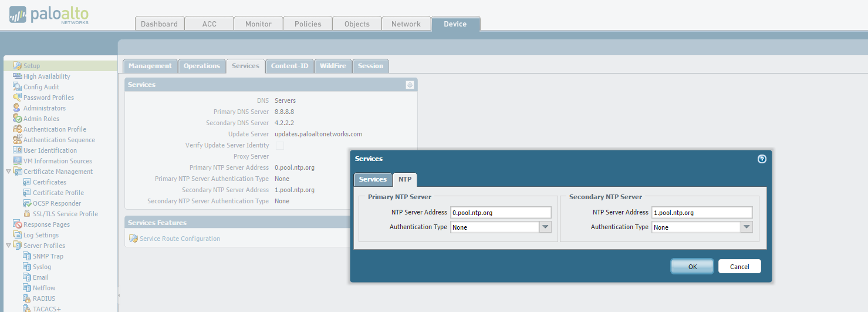The height and width of the screenshot is (312, 868).
Task: Click the High Availability icon
Action: tap(18, 76)
